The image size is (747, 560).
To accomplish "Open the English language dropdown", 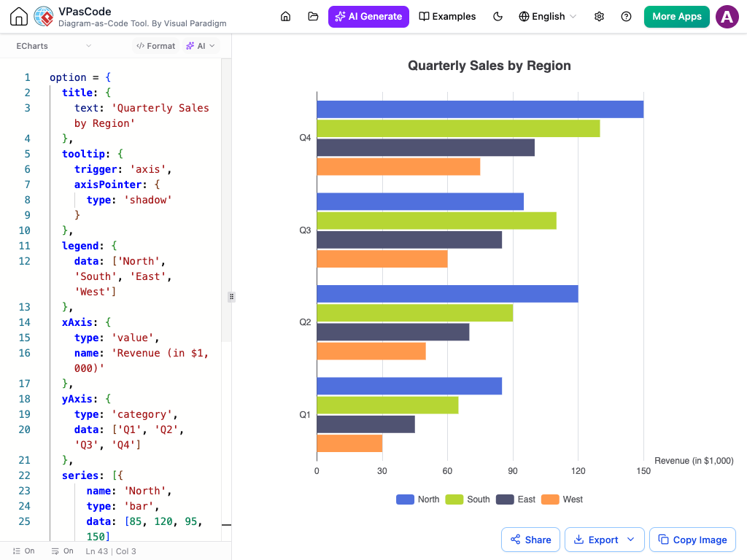I will [x=548, y=17].
